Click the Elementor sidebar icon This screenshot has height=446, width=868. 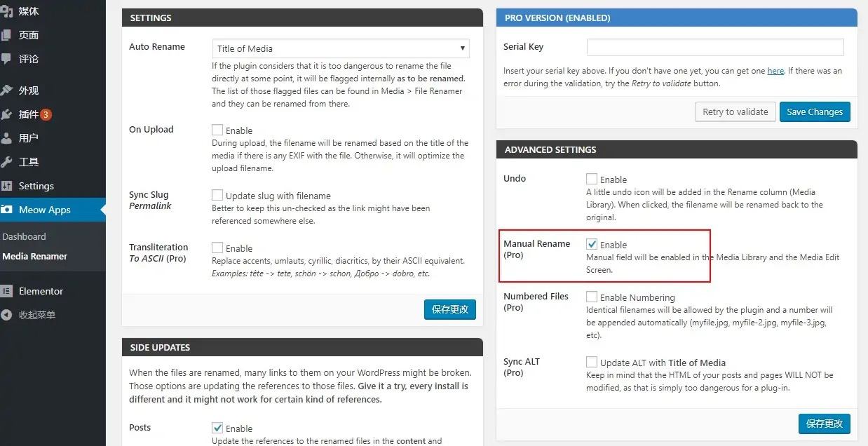coord(6,291)
